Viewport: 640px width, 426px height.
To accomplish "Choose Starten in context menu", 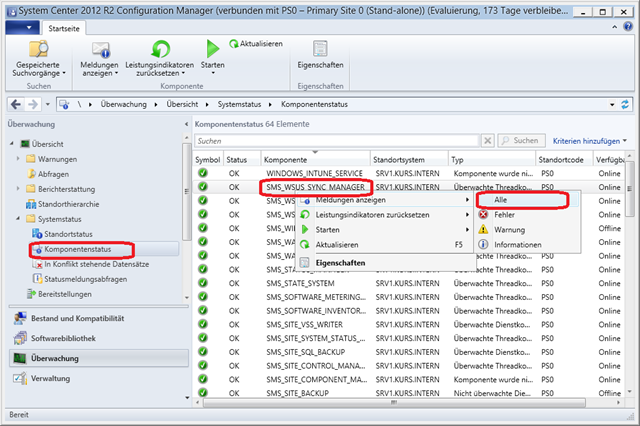I will click(385, 230).
